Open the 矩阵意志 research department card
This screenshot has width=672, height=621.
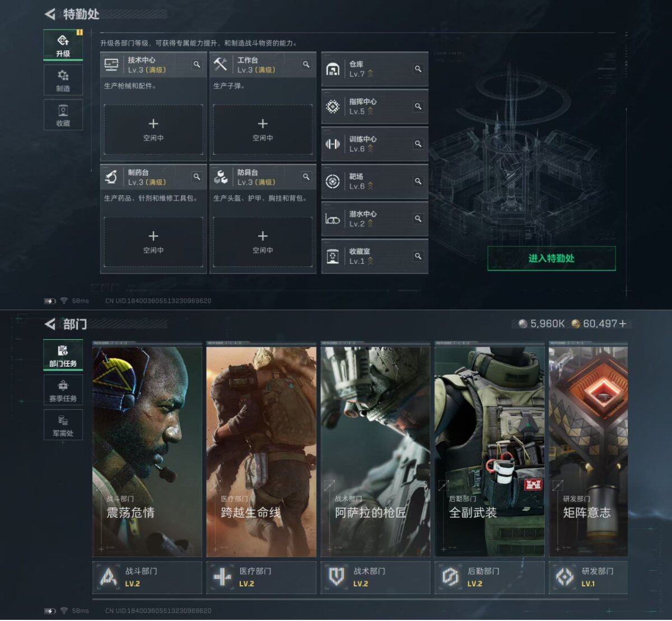[x=588, y=451]
